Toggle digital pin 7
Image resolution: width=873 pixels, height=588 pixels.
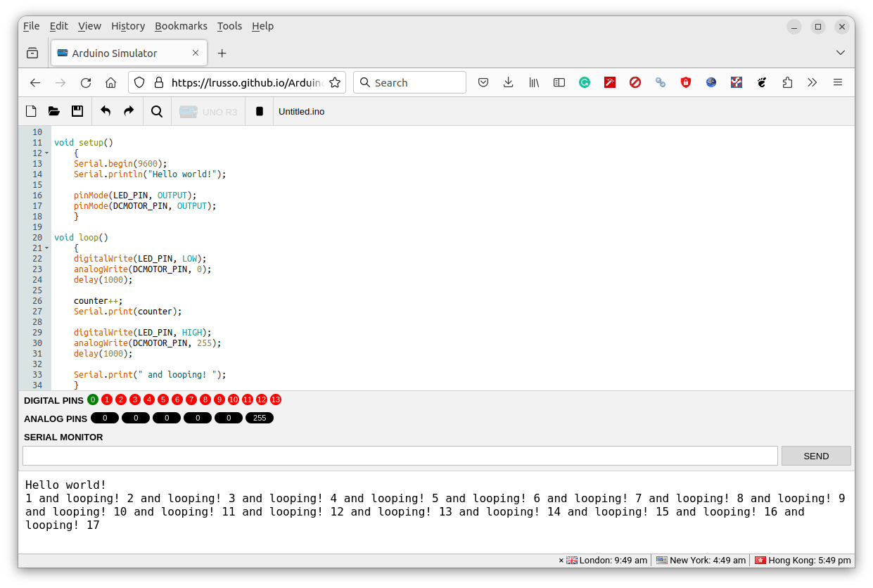(191, 400)
